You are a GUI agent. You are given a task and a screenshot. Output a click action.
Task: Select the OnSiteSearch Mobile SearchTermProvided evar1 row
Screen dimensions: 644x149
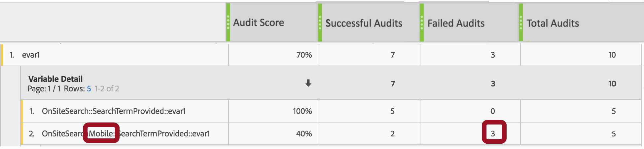point(125,134)
